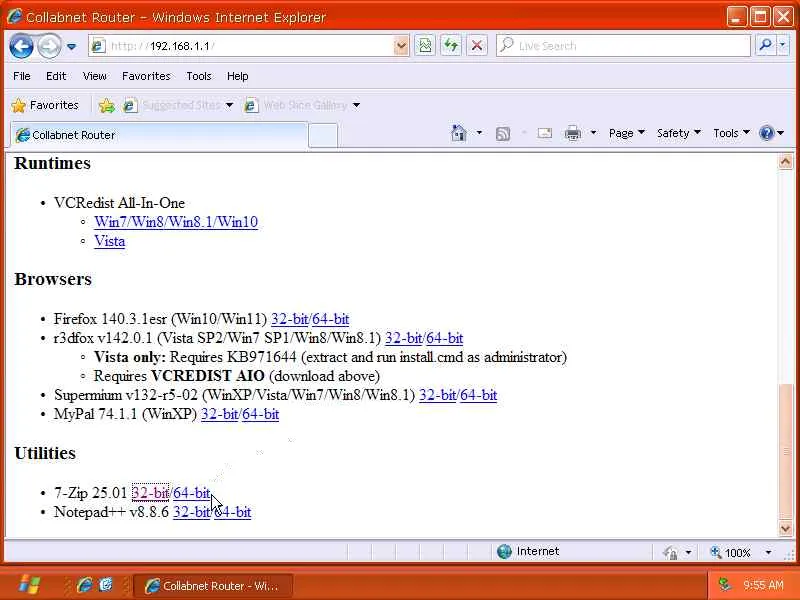Open Win7/Win8/Win8.1/Win10 VCRedist link
This screenshot has width=800, height=600.
click(176, 222)
